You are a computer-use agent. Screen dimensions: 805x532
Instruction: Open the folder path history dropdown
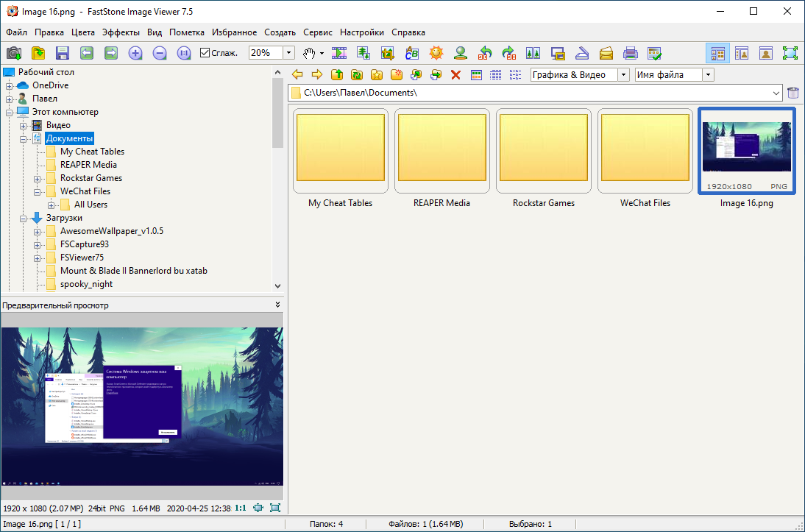(776, 93)
